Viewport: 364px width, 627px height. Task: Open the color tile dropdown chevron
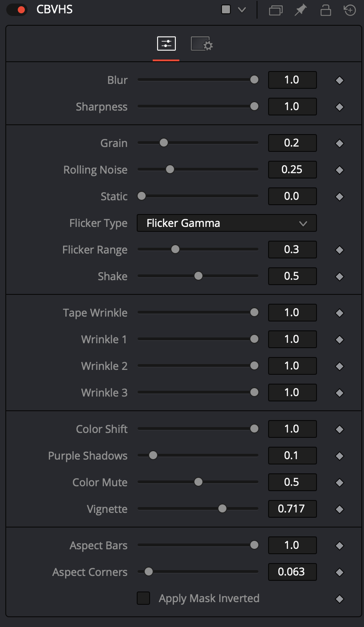point(241,10)
